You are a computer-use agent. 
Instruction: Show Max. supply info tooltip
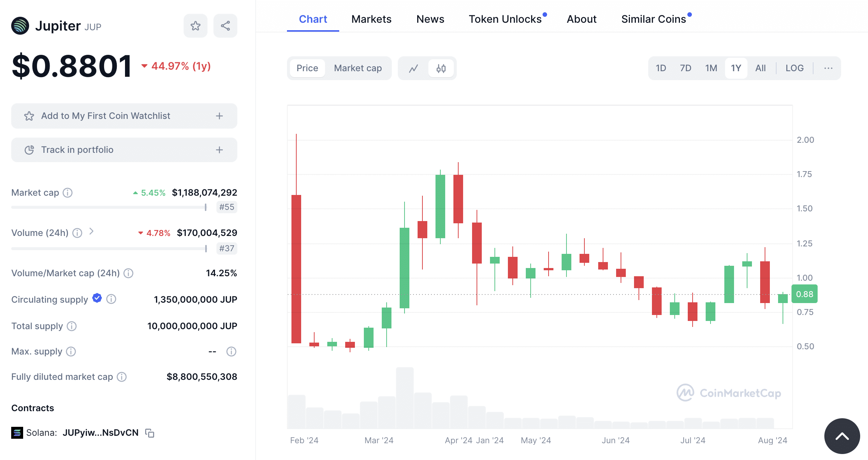click(71, 352)
